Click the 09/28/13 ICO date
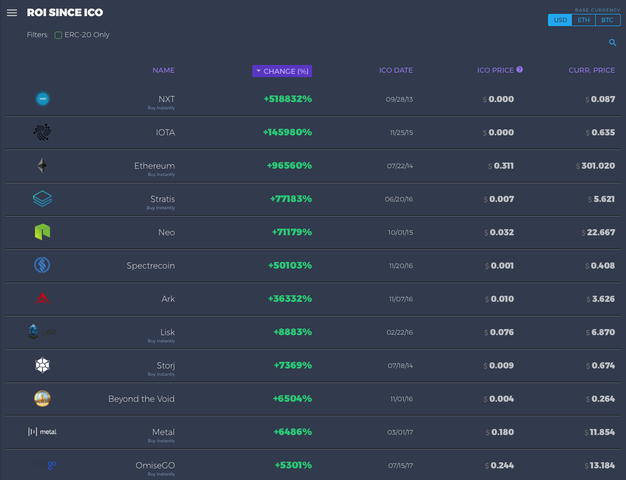 [399, 99]
